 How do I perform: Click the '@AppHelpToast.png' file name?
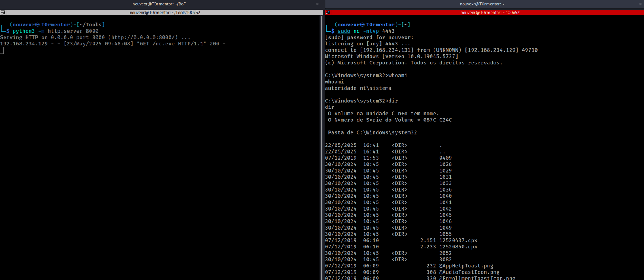(x=466, y=266)
